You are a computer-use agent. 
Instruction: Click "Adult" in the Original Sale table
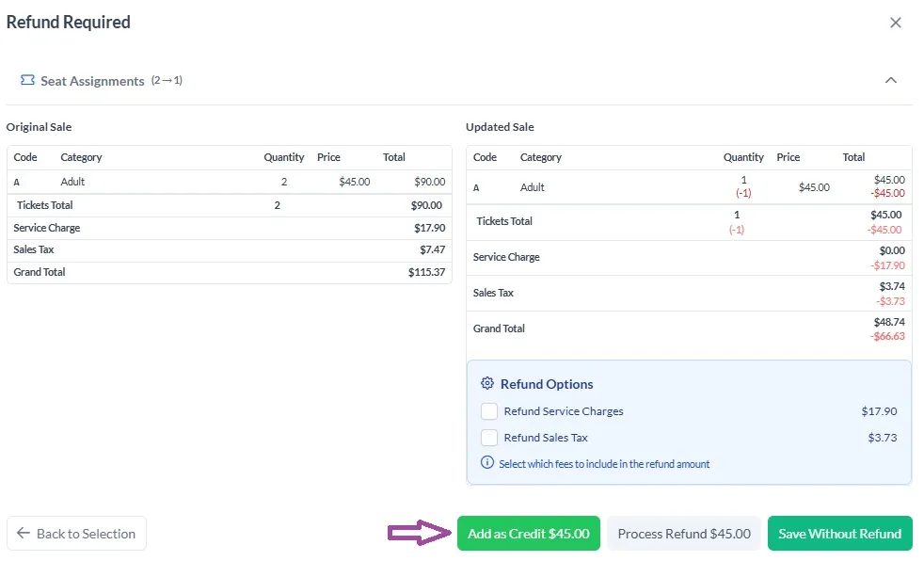coord(72,182)
